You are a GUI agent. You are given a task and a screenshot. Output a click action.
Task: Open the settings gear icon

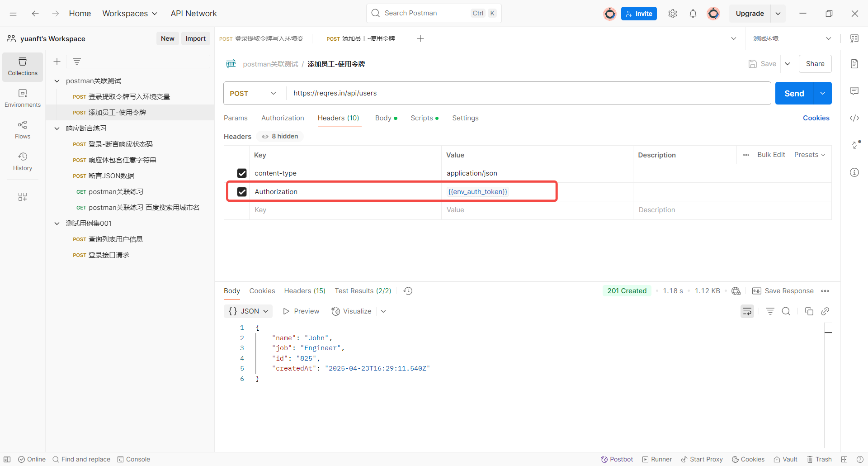coord(673,14)
